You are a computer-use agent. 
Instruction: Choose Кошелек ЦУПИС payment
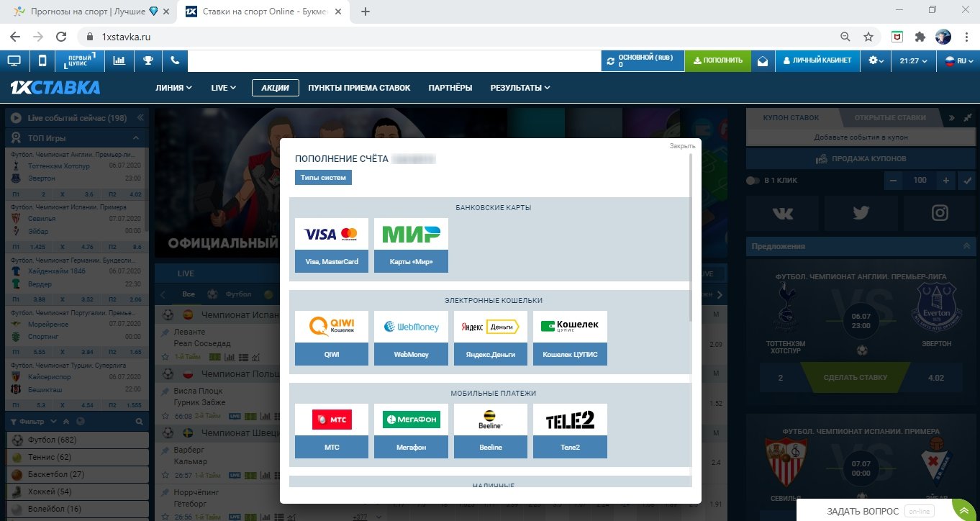(570, 338)
